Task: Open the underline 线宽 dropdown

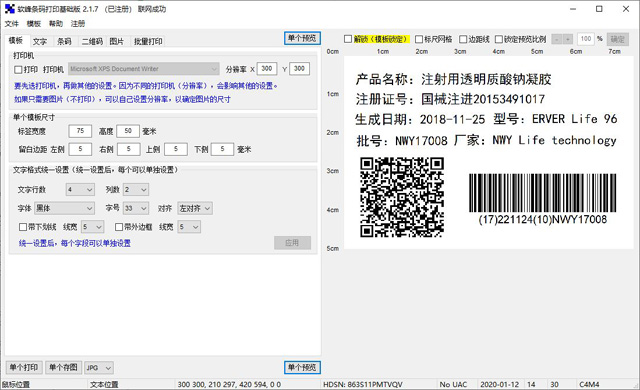Action: coord(93,227)
